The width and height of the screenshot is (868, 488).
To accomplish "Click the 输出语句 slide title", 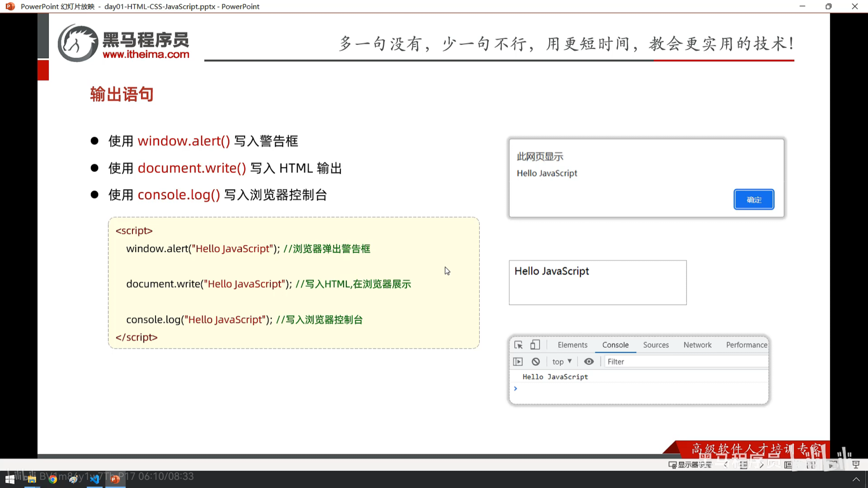I will click(122, 94).
